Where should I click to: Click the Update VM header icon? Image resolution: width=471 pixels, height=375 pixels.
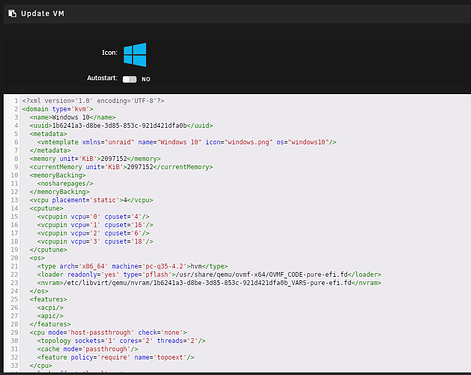click(12, 13)
